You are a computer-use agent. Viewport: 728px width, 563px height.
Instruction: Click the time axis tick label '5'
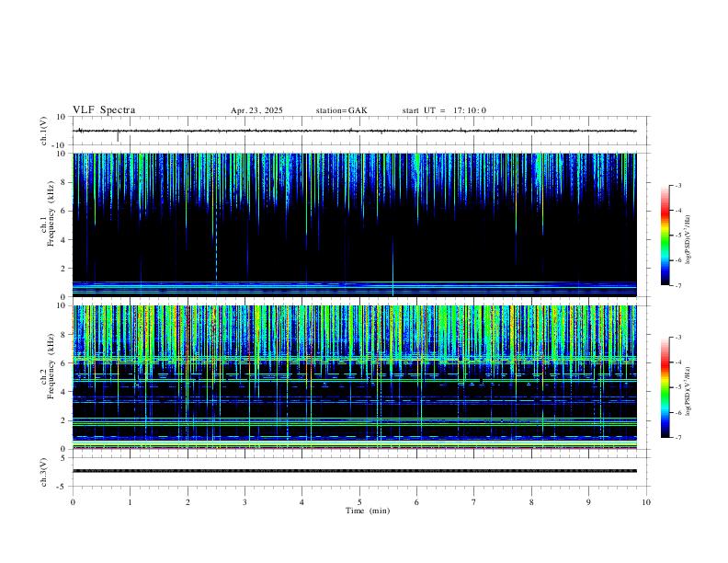tap(359, 502)
